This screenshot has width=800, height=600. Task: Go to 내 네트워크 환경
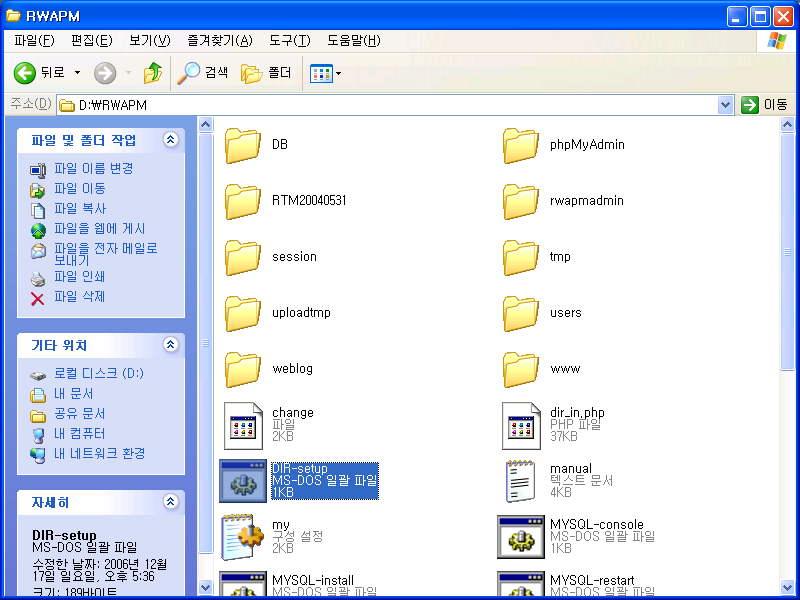coord(99,453)
